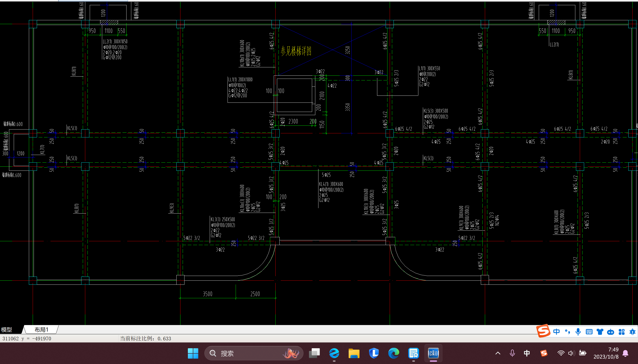Viewport: 638px width, 364px height.
Task: Click the CAD viewer taskbar icon
Action: coord(433,353)
